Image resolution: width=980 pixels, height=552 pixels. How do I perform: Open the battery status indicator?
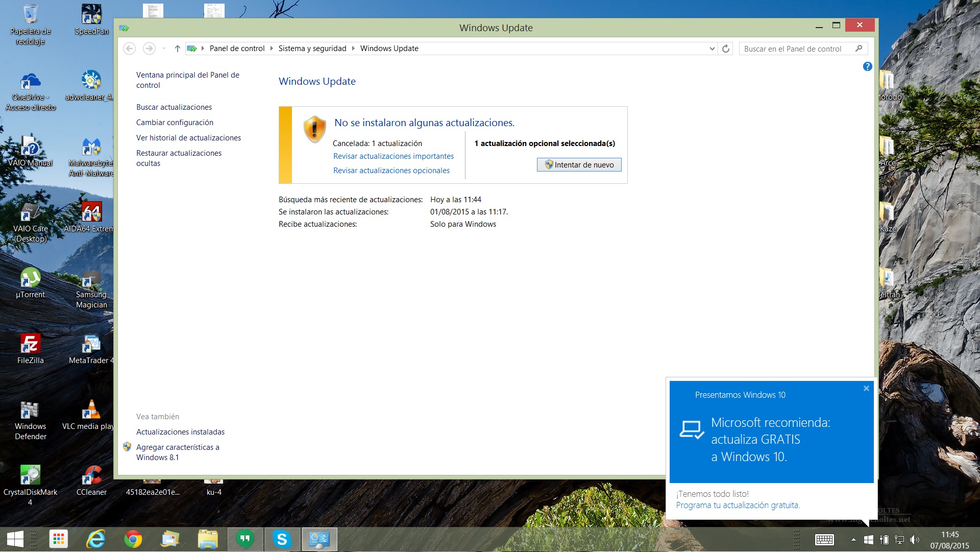click(884, 539)
